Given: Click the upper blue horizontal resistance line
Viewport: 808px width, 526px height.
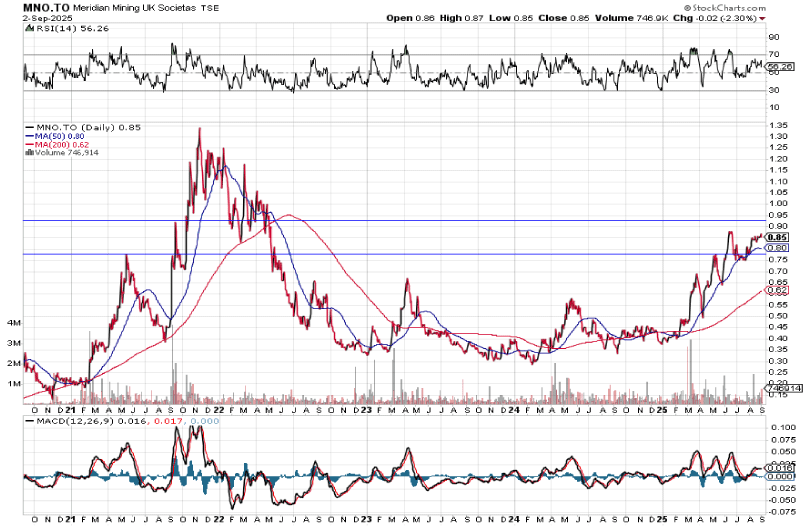Looking at the screenshot, I should 400,220.
